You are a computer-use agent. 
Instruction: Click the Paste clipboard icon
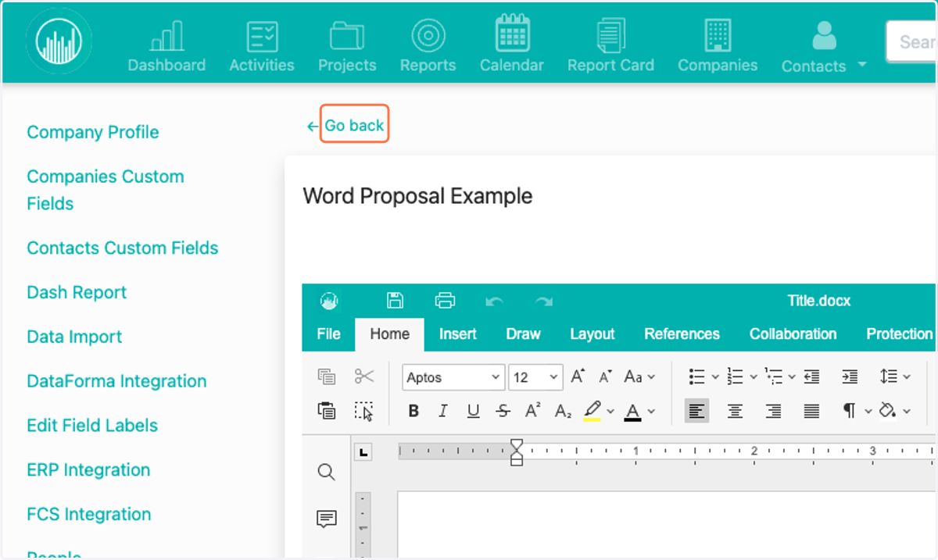tap(327, 410)
